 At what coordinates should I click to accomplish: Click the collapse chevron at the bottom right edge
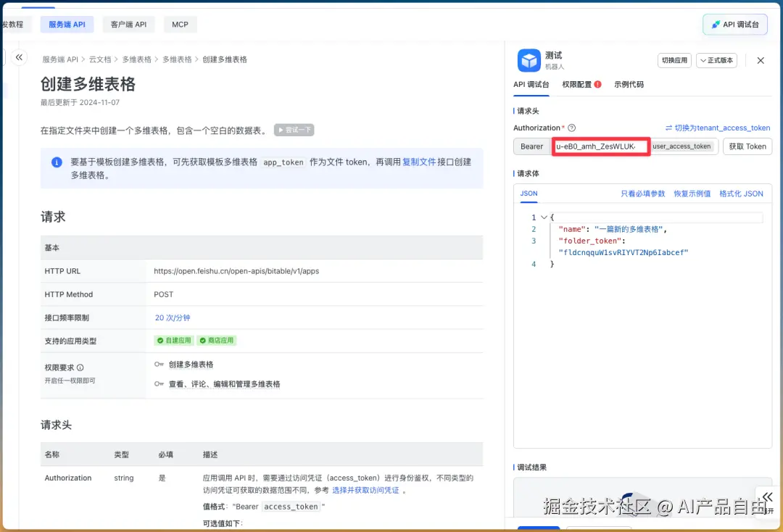[766, 497]
